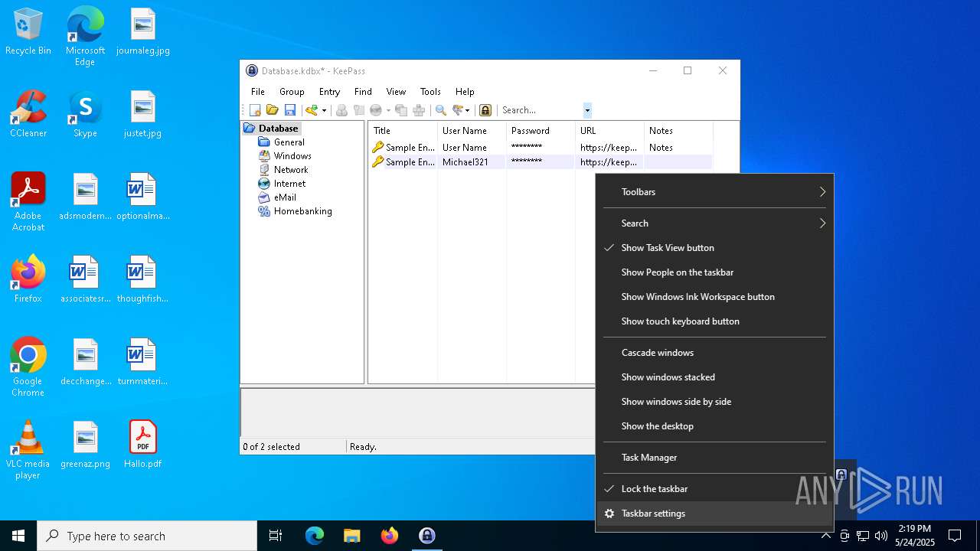980x551 pixels.
Task: Toggle Lock the taskbar option
Action: click(x=714, y=489)
